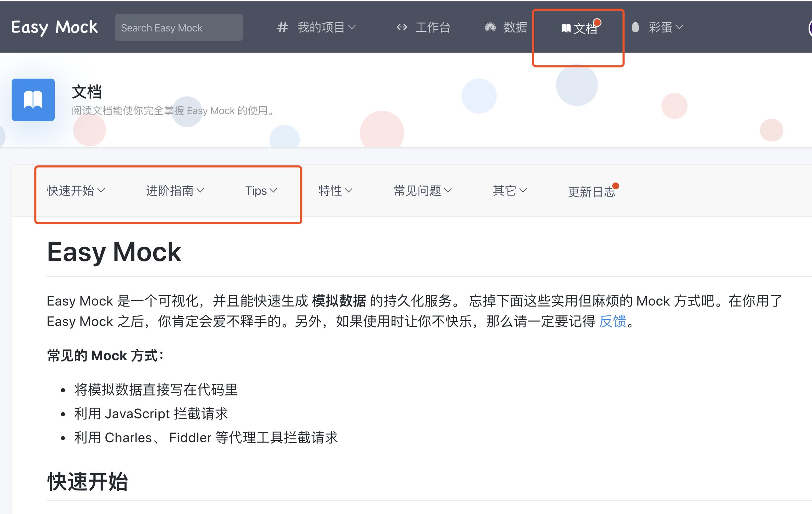Expand the 其它 menu

click(510, 190)
